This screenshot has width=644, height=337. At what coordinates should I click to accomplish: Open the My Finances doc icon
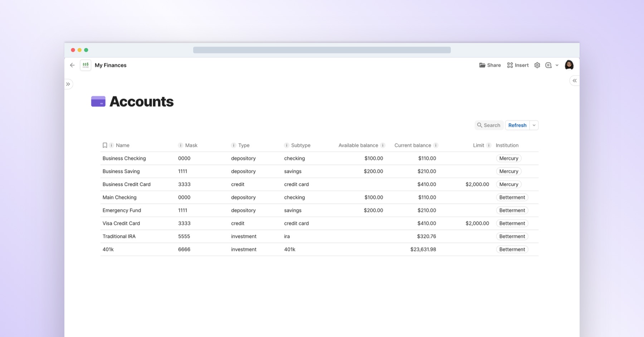(86, 65)
